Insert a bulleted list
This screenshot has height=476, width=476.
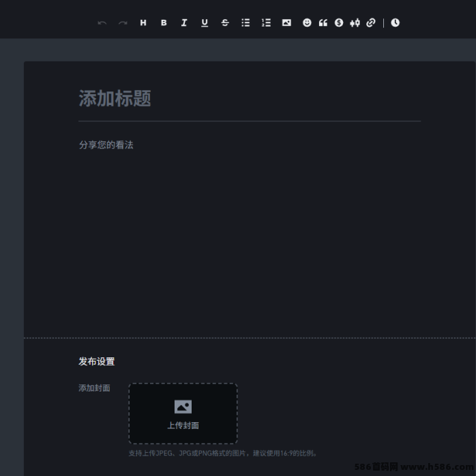point(246,23)
